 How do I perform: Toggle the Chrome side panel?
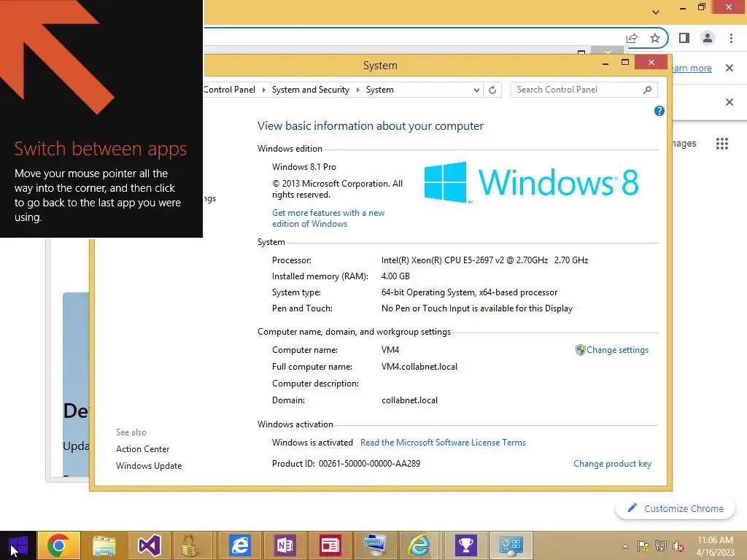pos(684,38)
